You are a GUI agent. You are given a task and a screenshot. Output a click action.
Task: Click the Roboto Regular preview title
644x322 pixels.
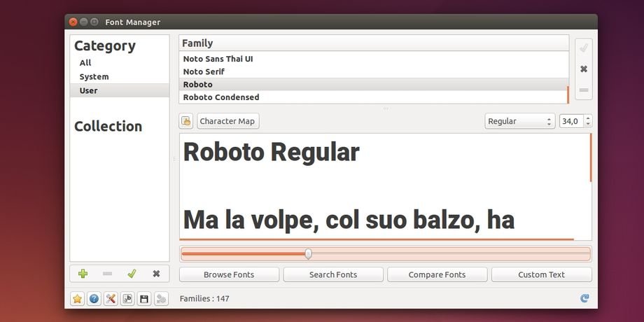(x=271, y=153)
